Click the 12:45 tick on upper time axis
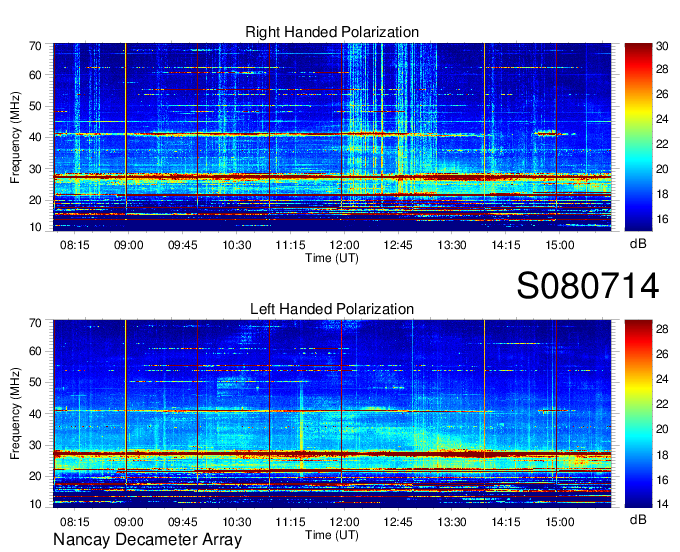 (x=398, y=245)
